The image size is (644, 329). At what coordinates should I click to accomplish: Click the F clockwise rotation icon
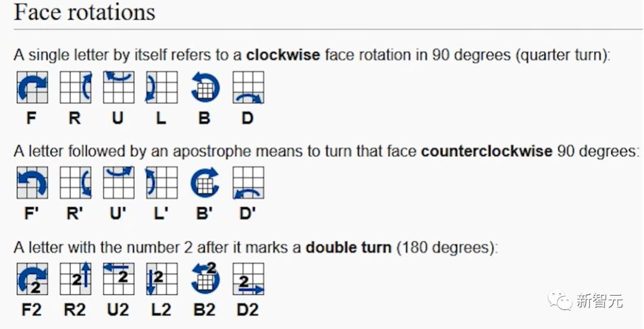point(32,87)
